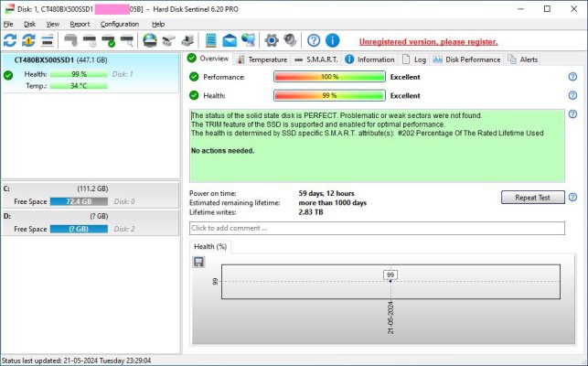Click the 34 °C temperature bar

tap(79, 86)
